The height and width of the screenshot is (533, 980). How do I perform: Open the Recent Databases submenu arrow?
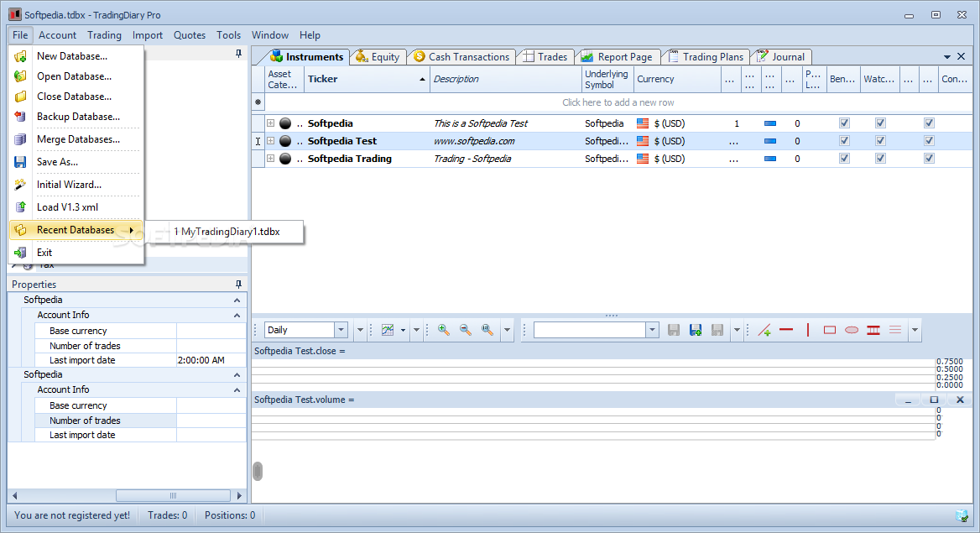pyautogui.click(x=131, y=230)
